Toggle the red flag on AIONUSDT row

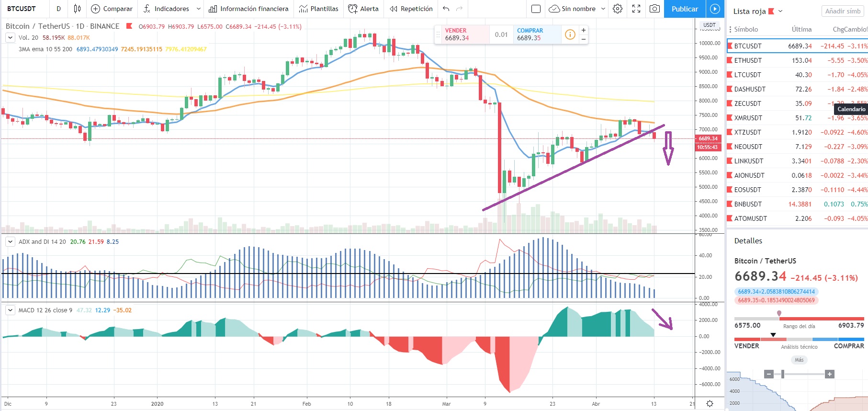point(730,175)
